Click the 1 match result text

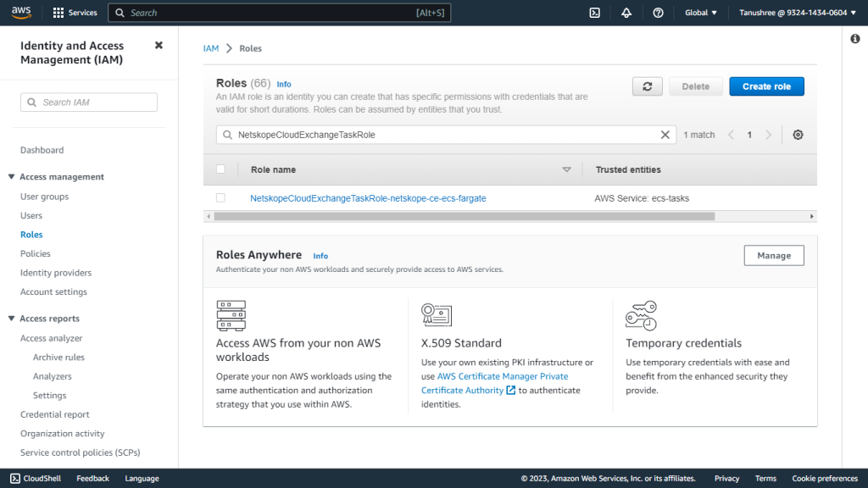point(698,135)
